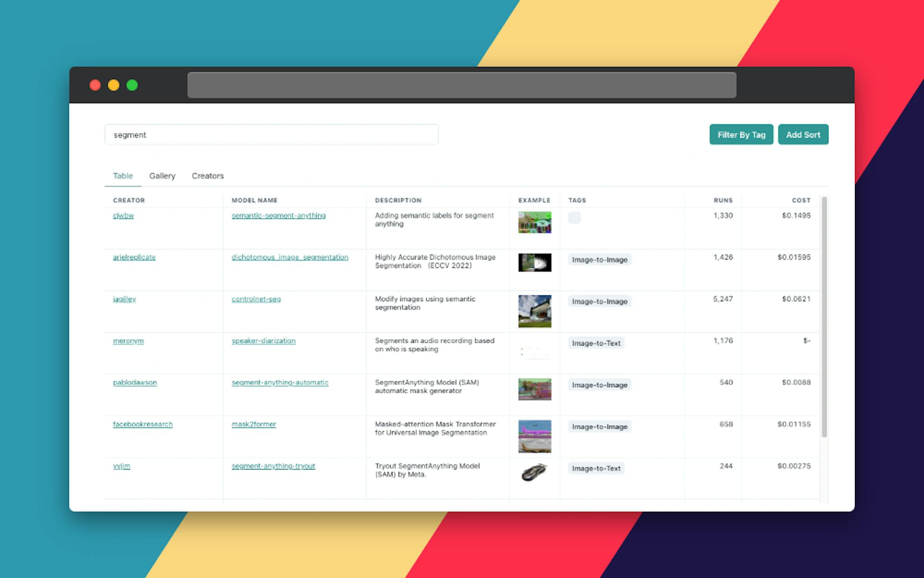Viewport: 924px width, 578px height.
Task: Click example thumbnail for segment-anything-automatic
Action: [535, 389]
